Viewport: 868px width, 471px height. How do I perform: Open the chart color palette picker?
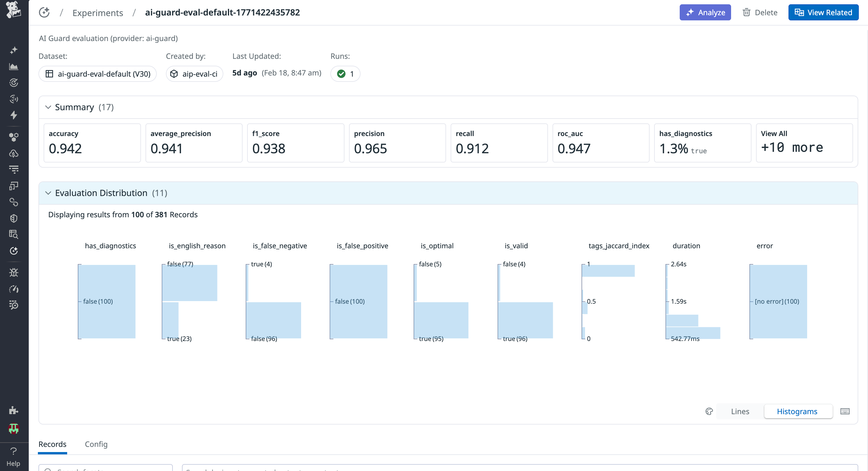coord(709,411)
